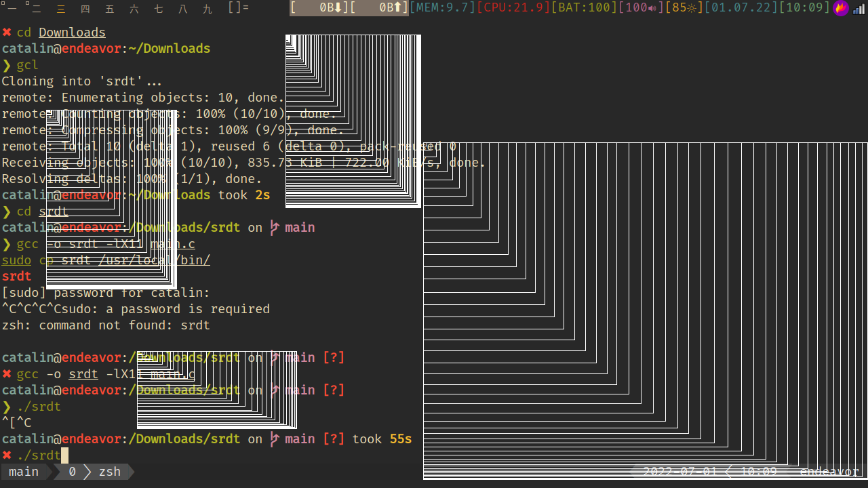
Task: Click the red bold srdt line
Action: click(x=16, y=277)
